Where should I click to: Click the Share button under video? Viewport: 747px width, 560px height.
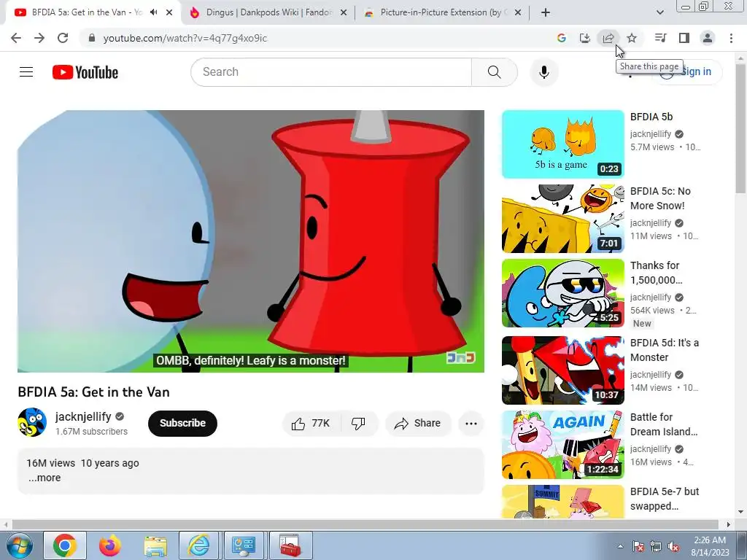[418, 424]
